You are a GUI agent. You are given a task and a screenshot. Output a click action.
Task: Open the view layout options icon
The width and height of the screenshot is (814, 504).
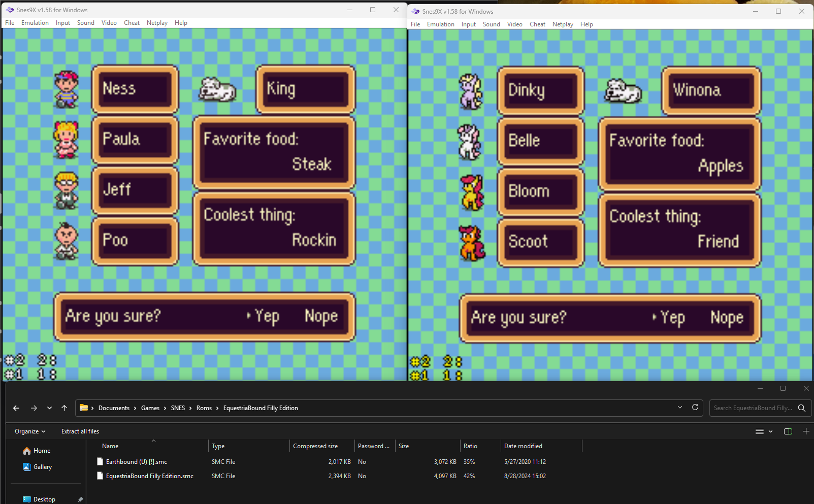760,431
